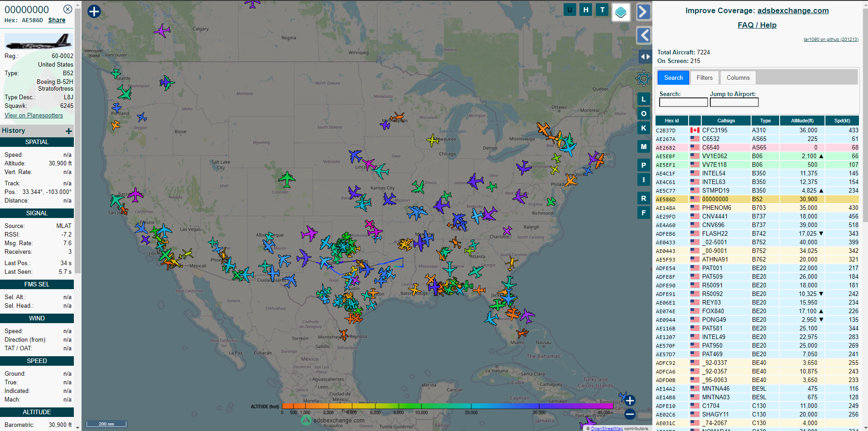Viewport: 868px width, 431px height.
Task: Sort table by Hex id column
Action: click(x=672, y=121)
